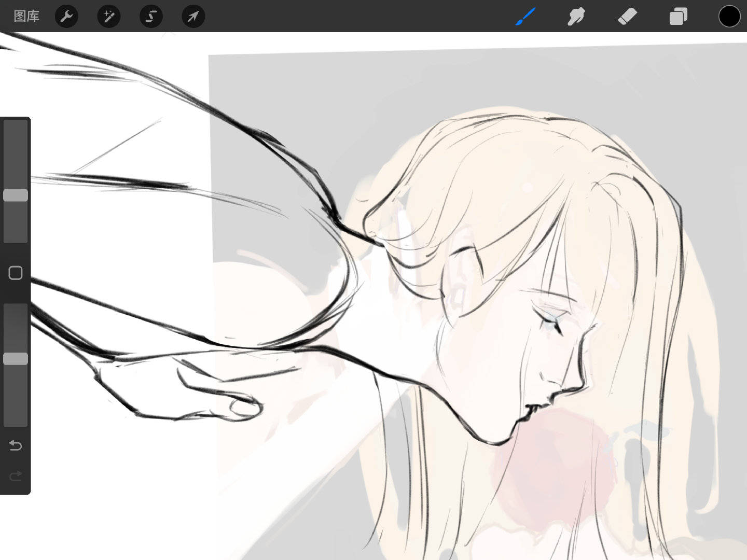Undo the last stroke

tap(16, 445)
